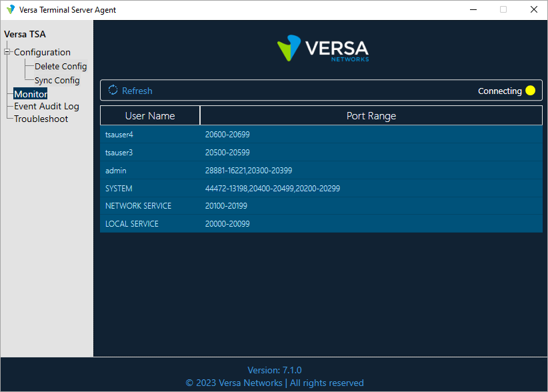
Task: Select the Configuration tree item
Action: tap(42, 52)
